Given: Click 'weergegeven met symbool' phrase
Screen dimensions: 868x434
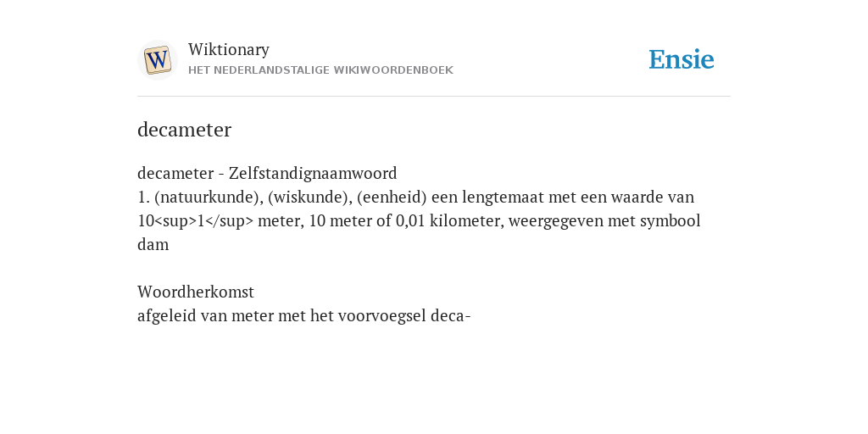Looking at the screenshot, I should (604, 221).
